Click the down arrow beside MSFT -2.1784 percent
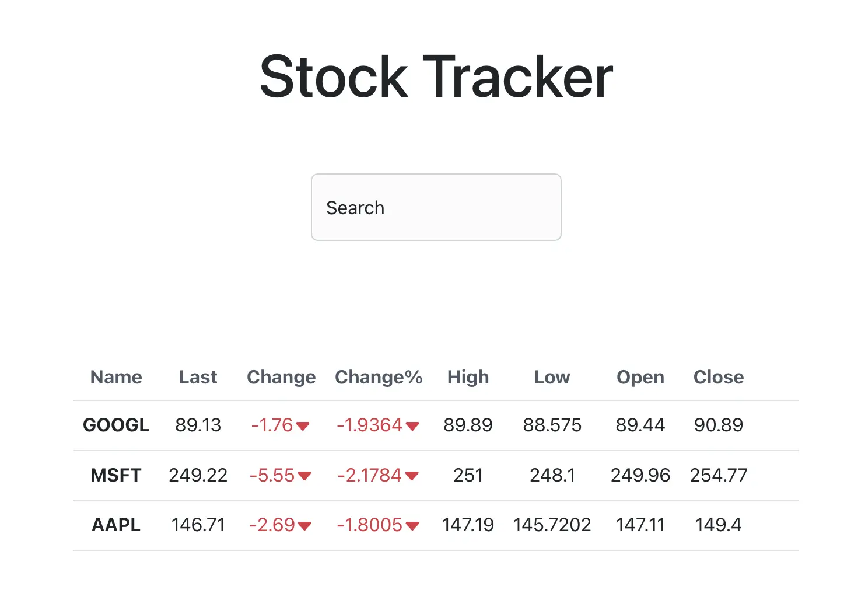Image resolution: width=868 pixels, height=600 pixels. [412, 476]
